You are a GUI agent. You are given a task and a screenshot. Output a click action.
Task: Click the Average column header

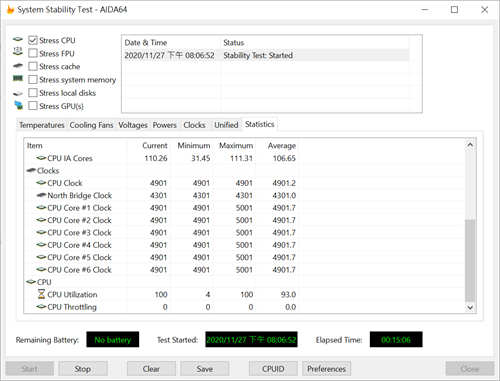282,146
